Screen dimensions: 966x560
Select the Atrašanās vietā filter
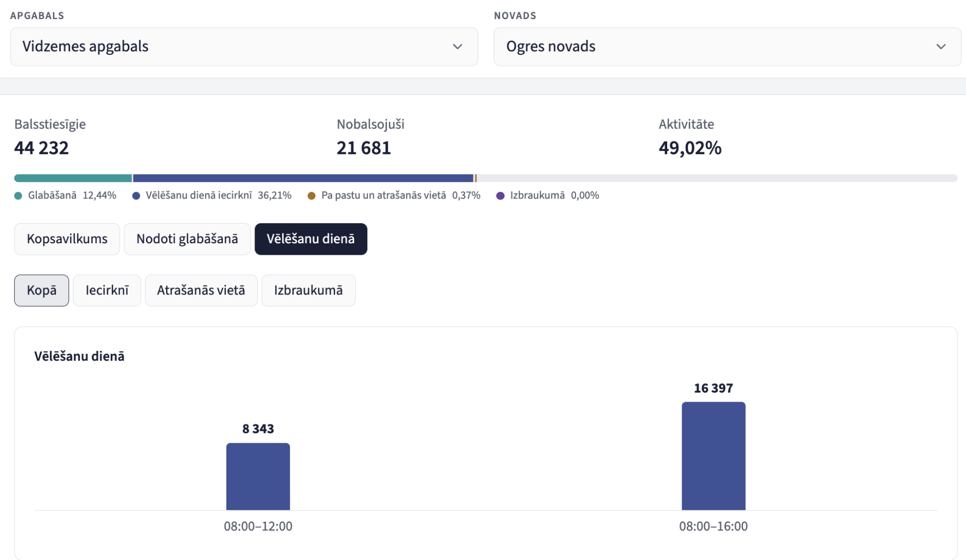[x=201, y=291]
